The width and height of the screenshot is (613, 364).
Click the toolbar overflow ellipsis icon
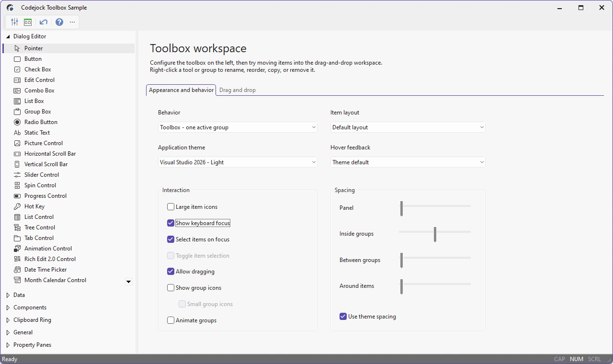[72, 22]
